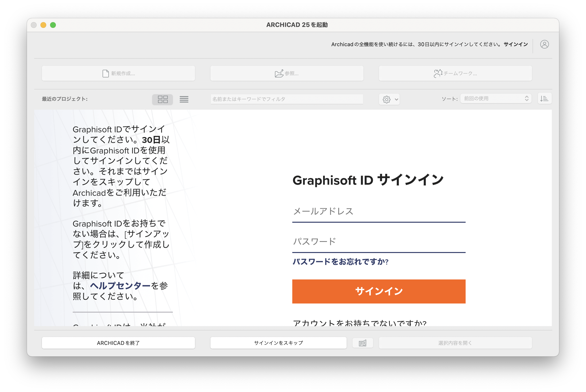This screenshot has width=586, height=392.
Task: Click サインインをスキップ skip button
Action: 278,343
